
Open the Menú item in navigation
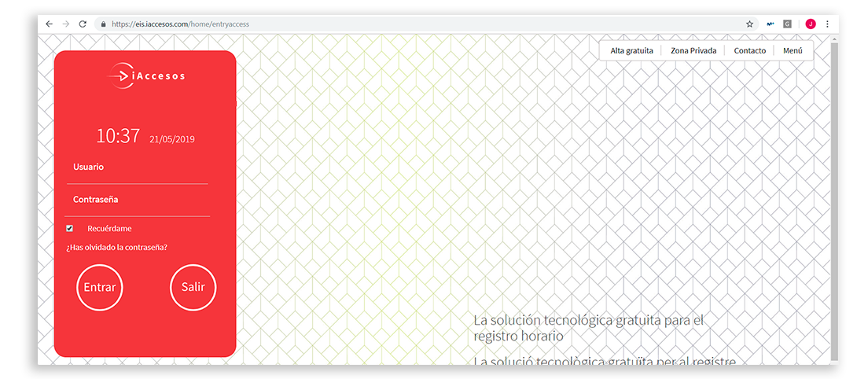tap(793, 51)
